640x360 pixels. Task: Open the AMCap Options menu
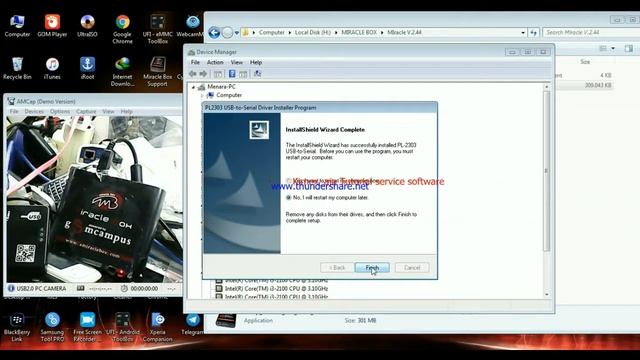[x=60, y=111]
